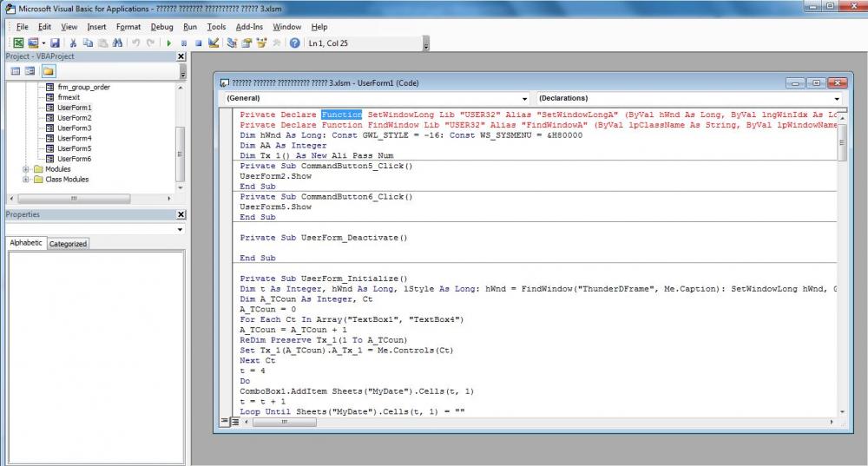
Task: Expand the Class Modules folder node
Action: click(x=25, y=180)
